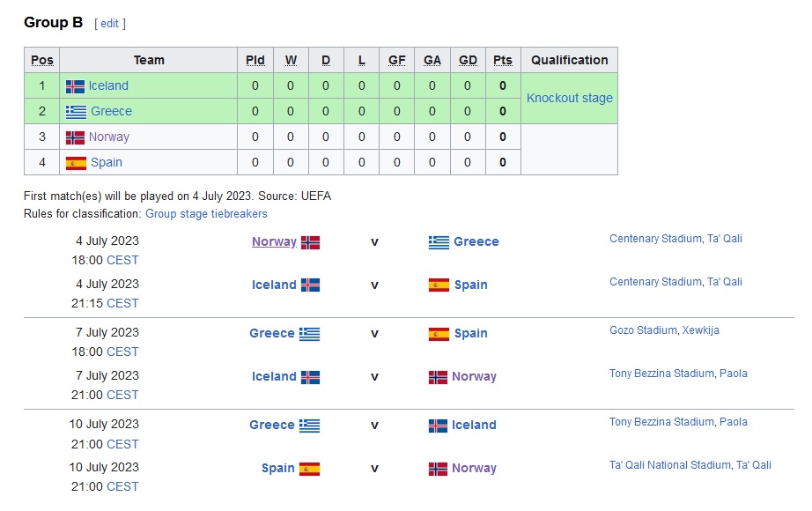This screenshot has height=511, width=812.
Task: Click the Spain flag in standings table
Action: pyautogui.click(x=76, y=163)
